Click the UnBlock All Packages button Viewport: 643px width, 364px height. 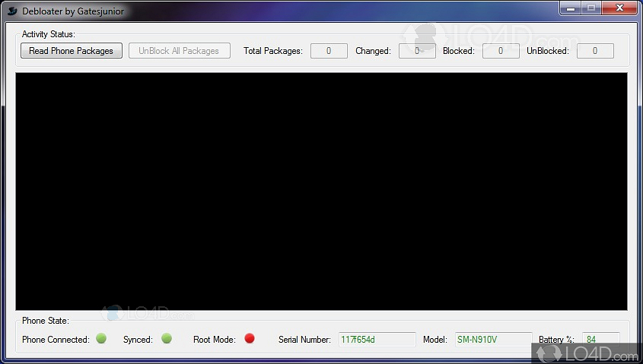click(180, 51)
